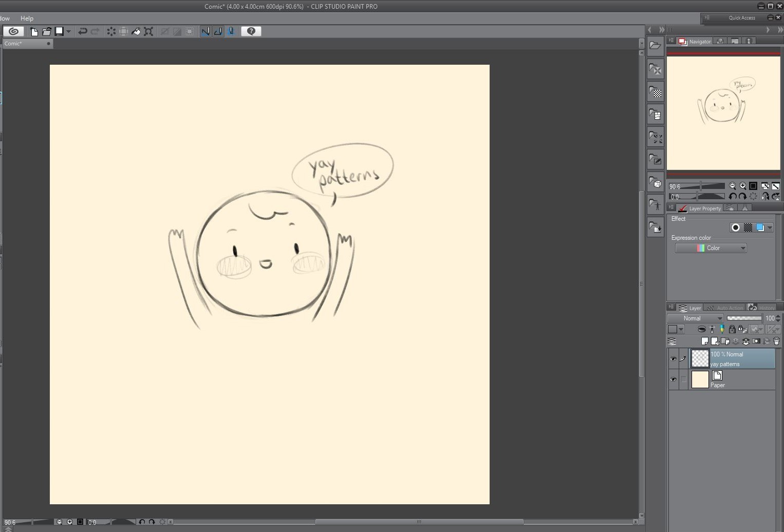Open the help question mark button

coord(251,31)
